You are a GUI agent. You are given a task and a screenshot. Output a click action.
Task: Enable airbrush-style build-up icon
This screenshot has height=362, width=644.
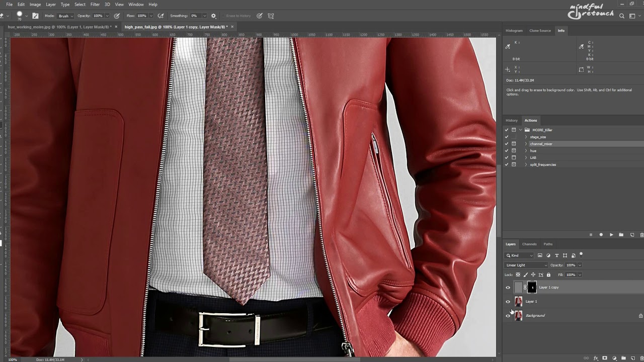pos(160,16)
